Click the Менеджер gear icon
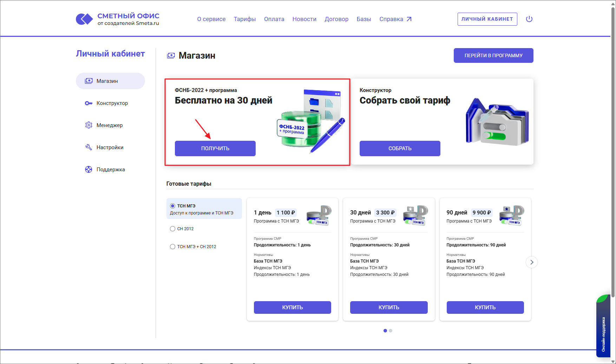616x364 pixels. point(89,125)
